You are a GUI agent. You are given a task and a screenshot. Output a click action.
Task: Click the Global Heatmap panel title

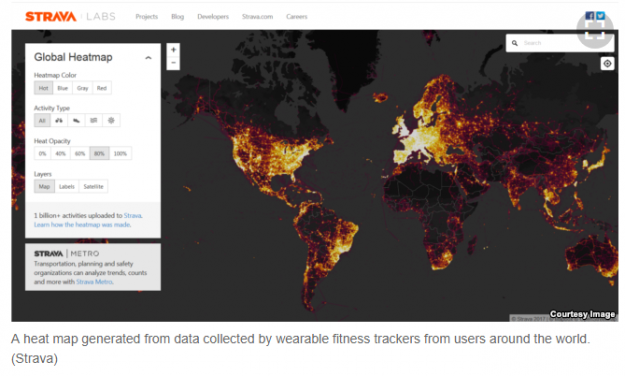click(73, 57)
